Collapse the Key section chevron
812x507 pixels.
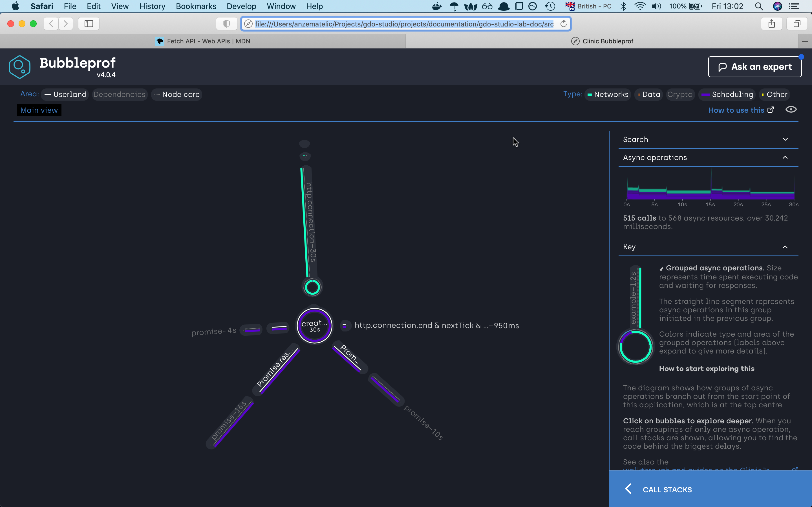point(785,247)
